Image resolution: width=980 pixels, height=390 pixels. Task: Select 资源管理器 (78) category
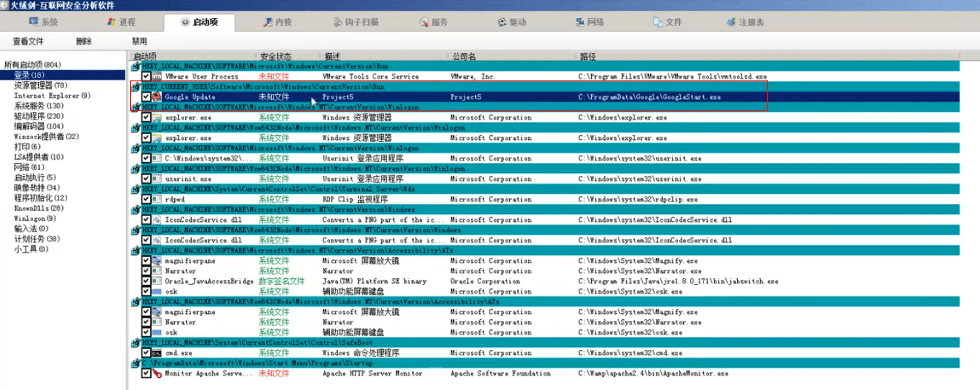tap(41, 85)
